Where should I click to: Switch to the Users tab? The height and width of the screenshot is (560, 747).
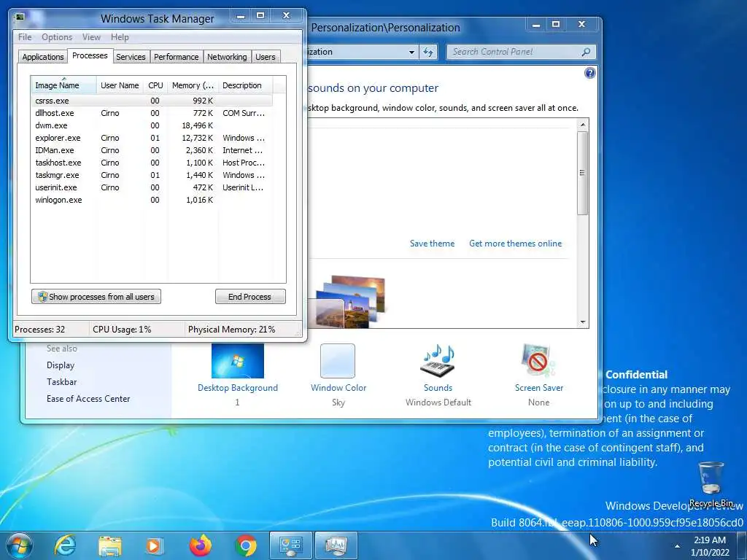tap(265, 57)
